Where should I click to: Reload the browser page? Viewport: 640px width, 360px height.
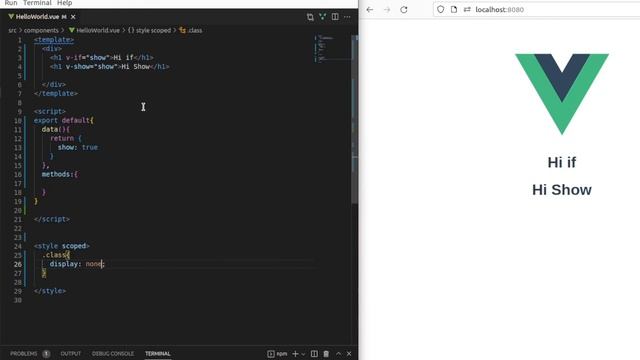click(x=404, y=9)
